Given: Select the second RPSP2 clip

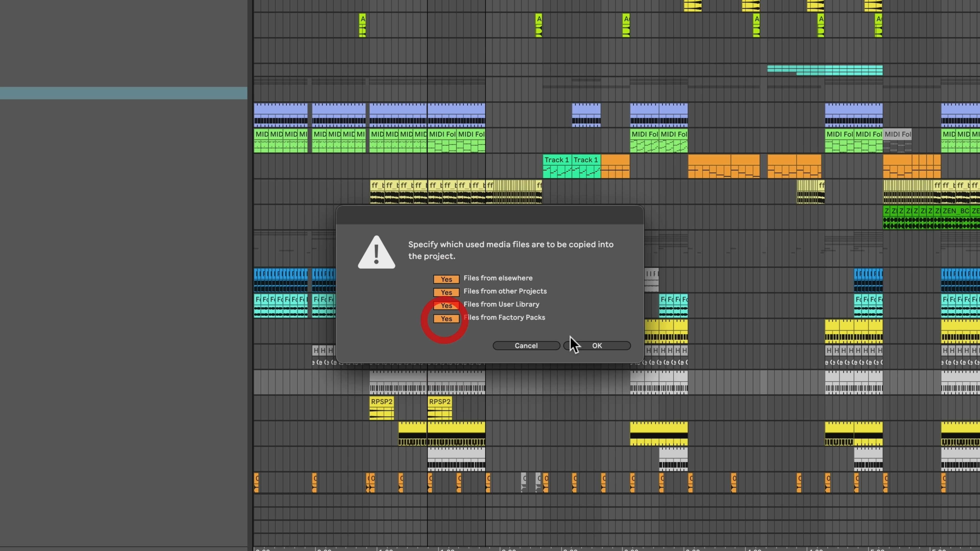Looking at the screenshot, I should 440,408.
